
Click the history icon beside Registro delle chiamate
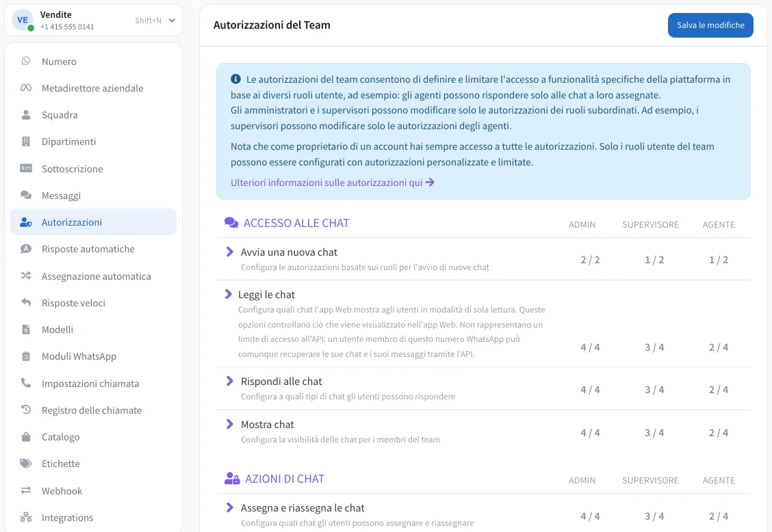coord(26,410)
